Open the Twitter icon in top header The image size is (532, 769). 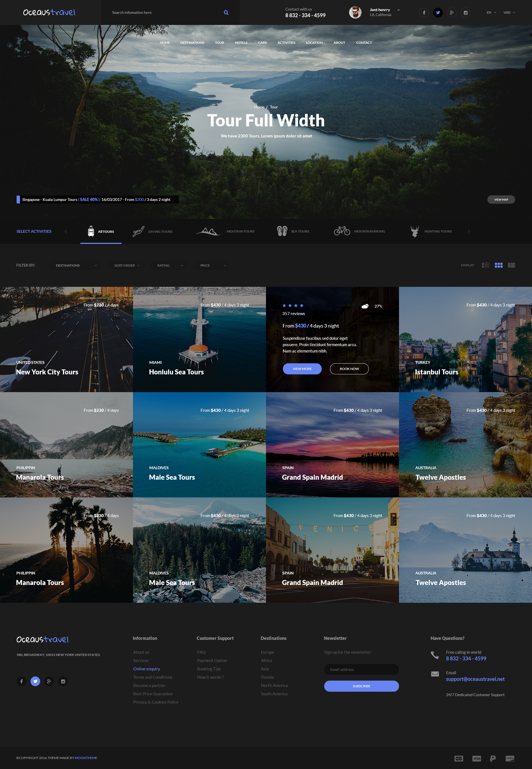(438, 13)
